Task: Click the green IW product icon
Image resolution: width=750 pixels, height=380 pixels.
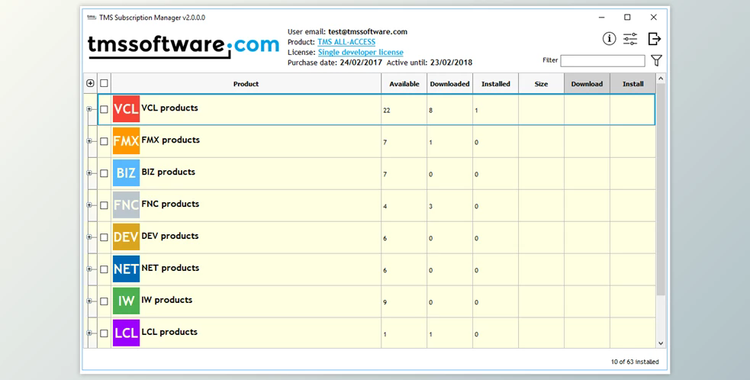Action: [x=126, y=301]
